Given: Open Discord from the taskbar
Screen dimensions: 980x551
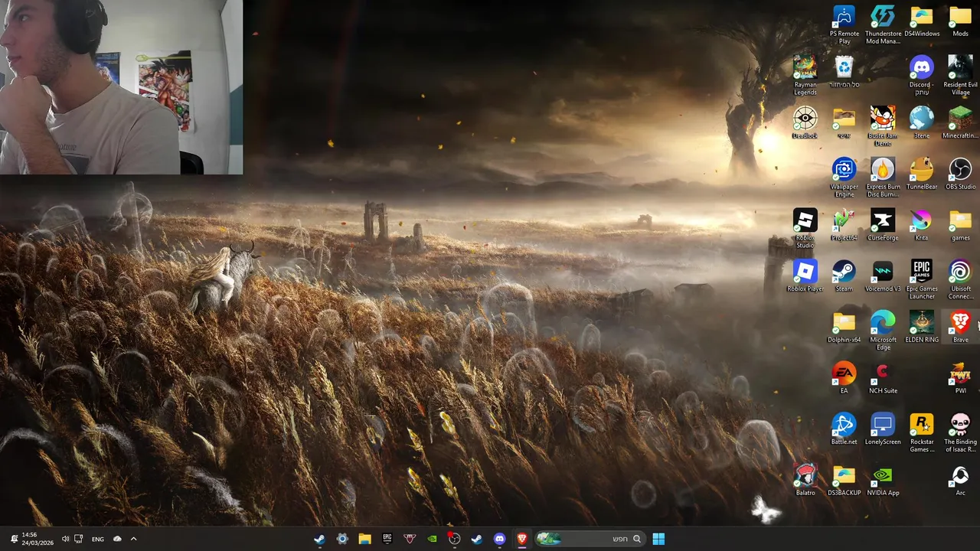Looking at the screenshot, I should (x=499, y=539).
